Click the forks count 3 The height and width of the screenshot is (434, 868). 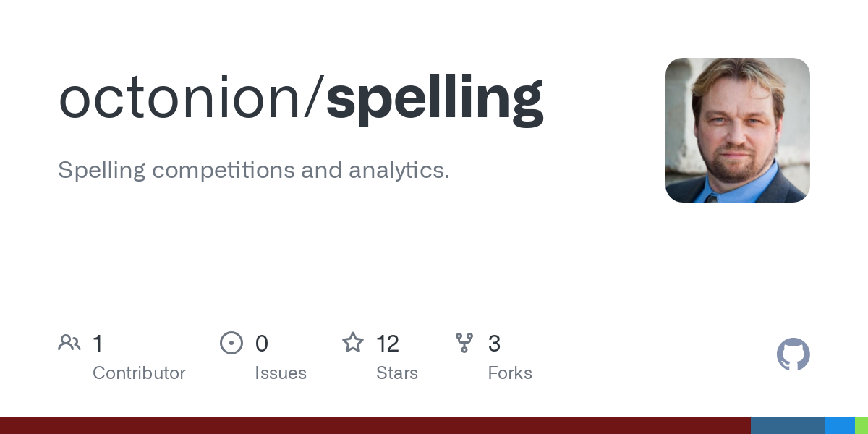495,344
